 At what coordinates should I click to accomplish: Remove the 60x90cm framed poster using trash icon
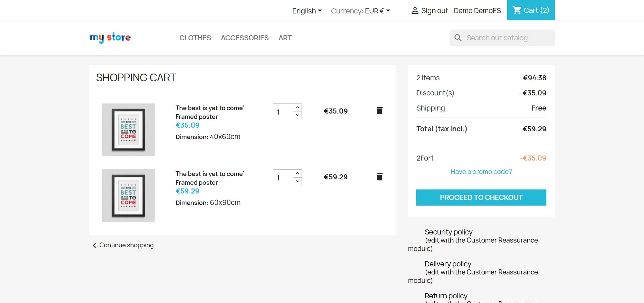(x=379, y=177)
